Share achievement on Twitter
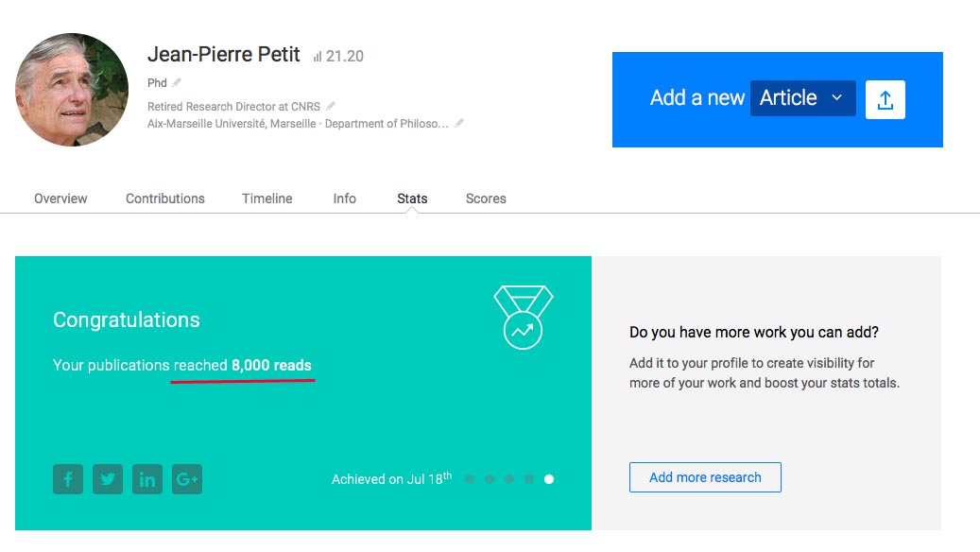 108,479
